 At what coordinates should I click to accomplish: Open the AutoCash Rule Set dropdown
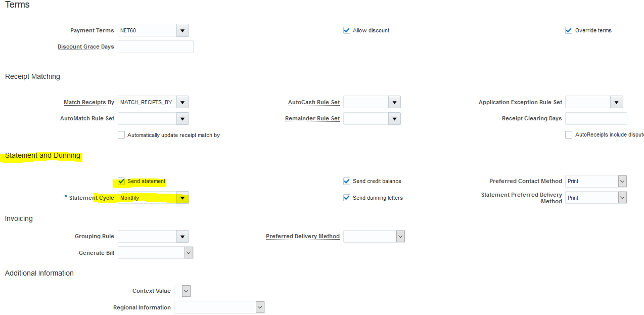(x=394, y=102)
